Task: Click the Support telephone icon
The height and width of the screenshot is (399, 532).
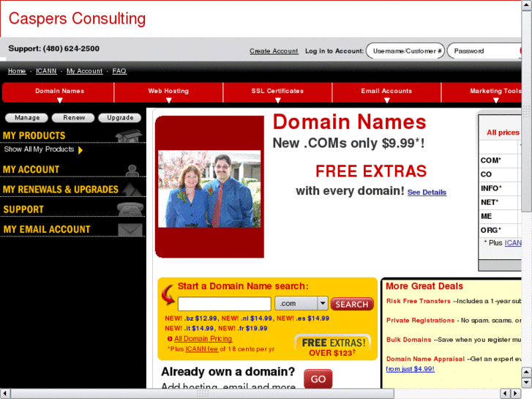Action: [130, 209]
